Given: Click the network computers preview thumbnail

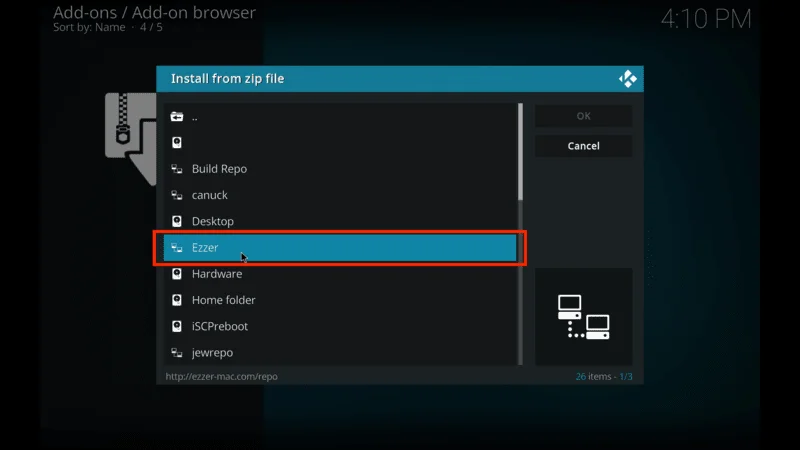Looking at the screenshot, I should pos(583,316).
